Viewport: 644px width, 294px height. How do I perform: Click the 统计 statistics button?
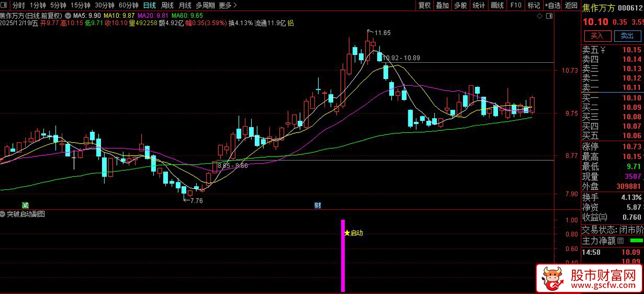pyautogui.click(x=479, y=5)
